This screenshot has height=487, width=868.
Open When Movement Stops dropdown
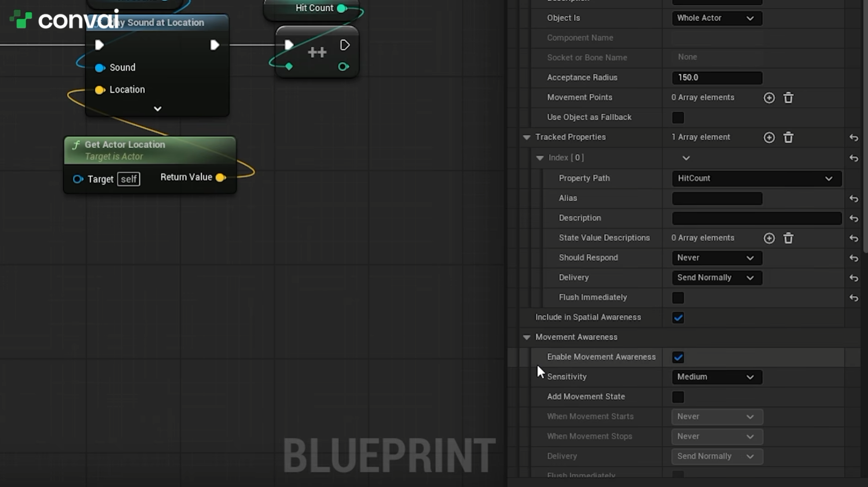[717, 436]
